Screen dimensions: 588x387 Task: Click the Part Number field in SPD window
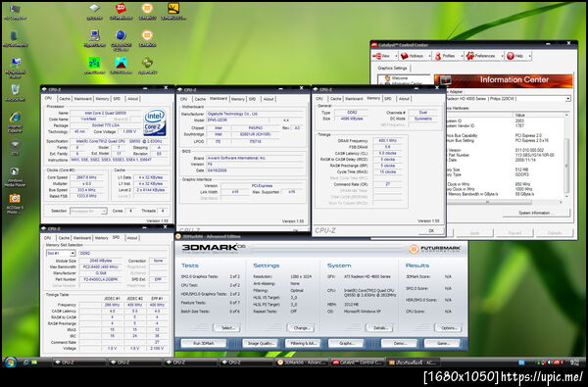100,279
